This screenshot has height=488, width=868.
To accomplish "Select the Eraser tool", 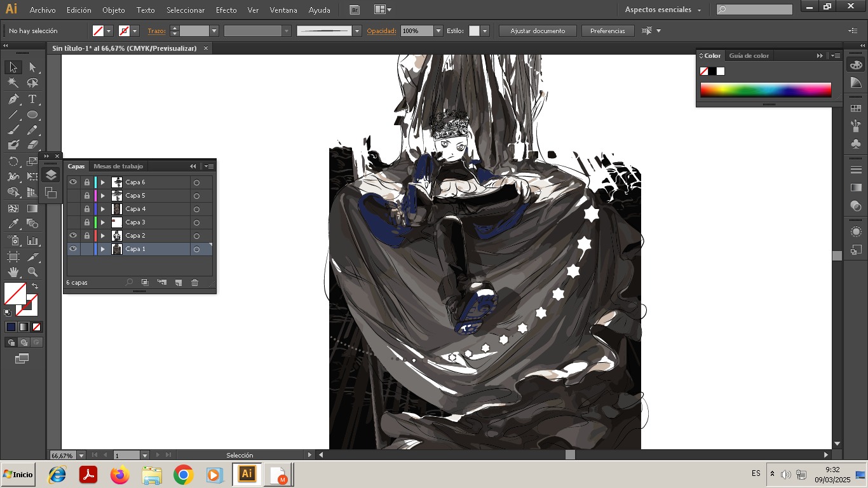I will (32, 145).
